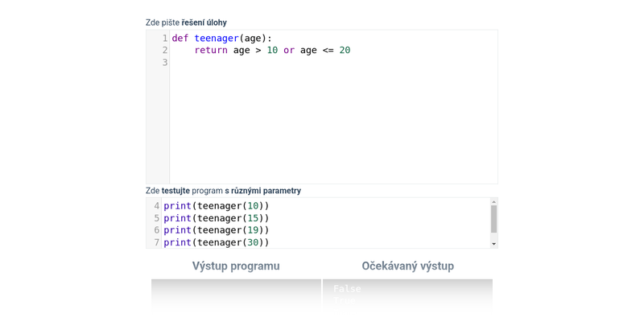The width and height of the screenshot is (644, 322).
Task: Select the Výstup programu heading
Action: [236, 266]
